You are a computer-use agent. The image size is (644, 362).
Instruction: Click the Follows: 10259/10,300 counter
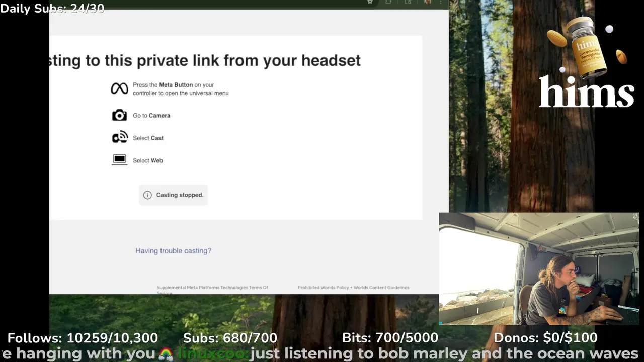click(x=83, y=338)
